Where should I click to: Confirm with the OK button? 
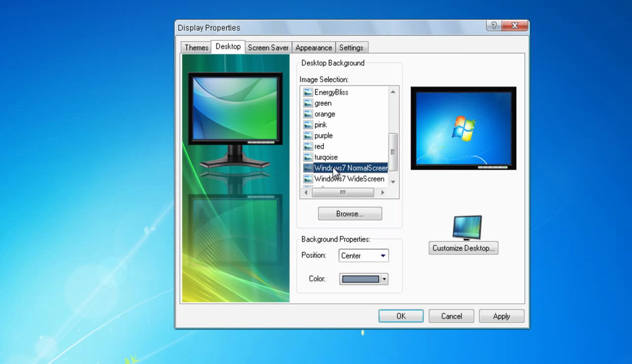point(401,316)
